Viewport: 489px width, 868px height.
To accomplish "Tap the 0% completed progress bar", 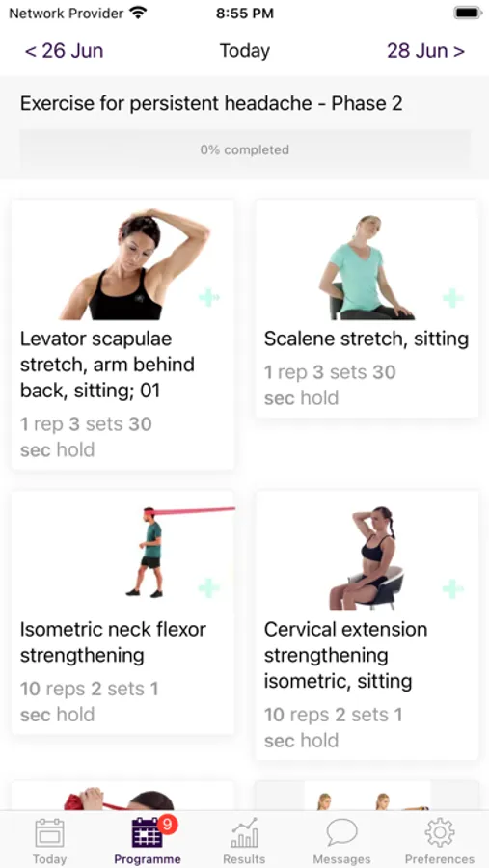I will click(245, 149).
